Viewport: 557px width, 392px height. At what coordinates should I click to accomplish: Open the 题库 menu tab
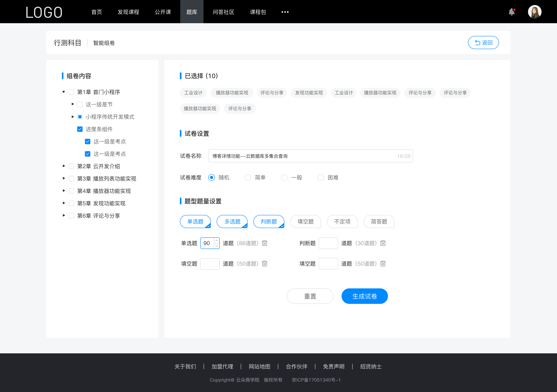191,11
